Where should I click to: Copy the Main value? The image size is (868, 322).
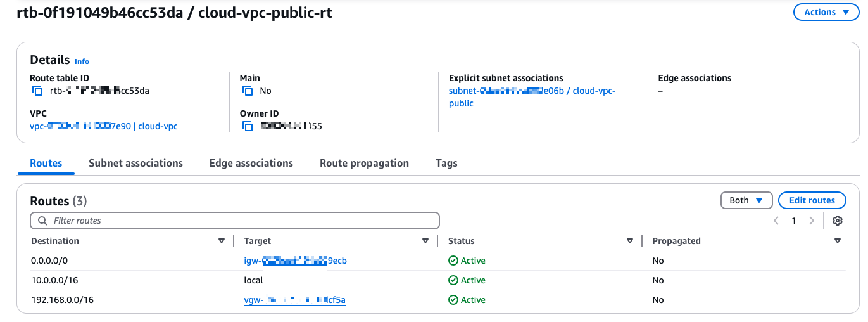coord(248,91)
